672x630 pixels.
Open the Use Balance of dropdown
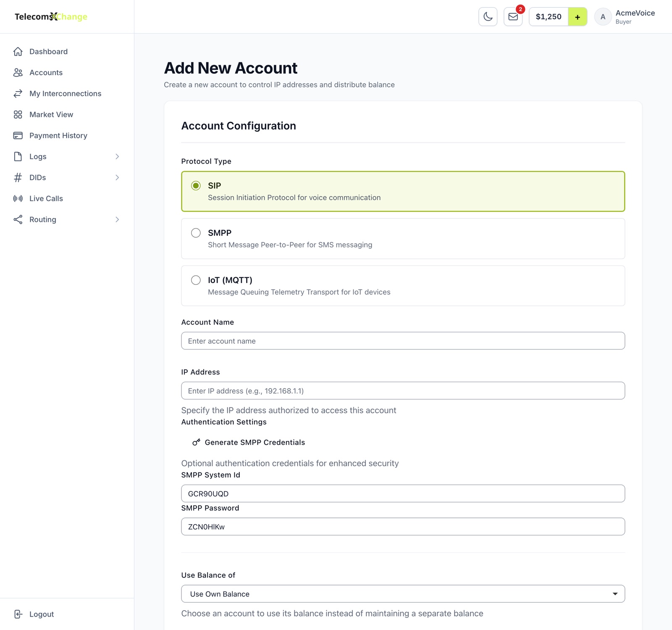[403, 594]
